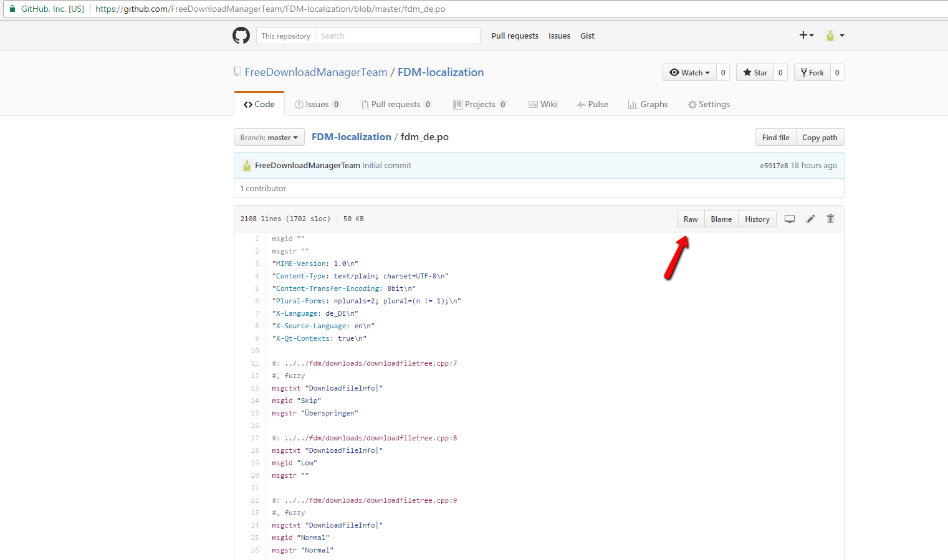Image resolution: width=948 pixels, height=560 pixels.
Task: Open the Wiki tab
Action: [x=542, y=104]
